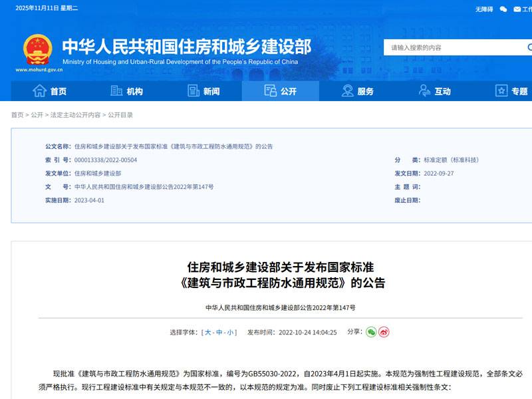This screenshot has height=399, width=532.
Task: Select the building icon beside 机构
Action: point(116,92)
